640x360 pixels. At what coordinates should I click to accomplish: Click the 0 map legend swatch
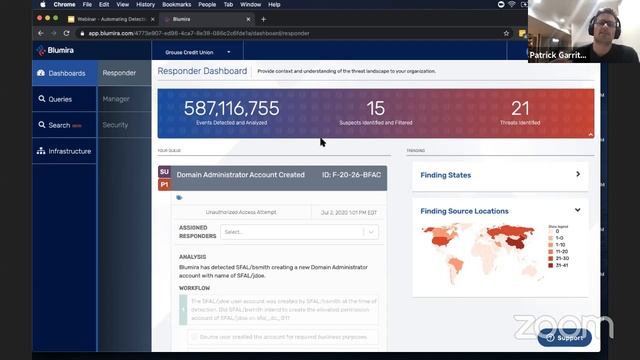pos(551,231)
